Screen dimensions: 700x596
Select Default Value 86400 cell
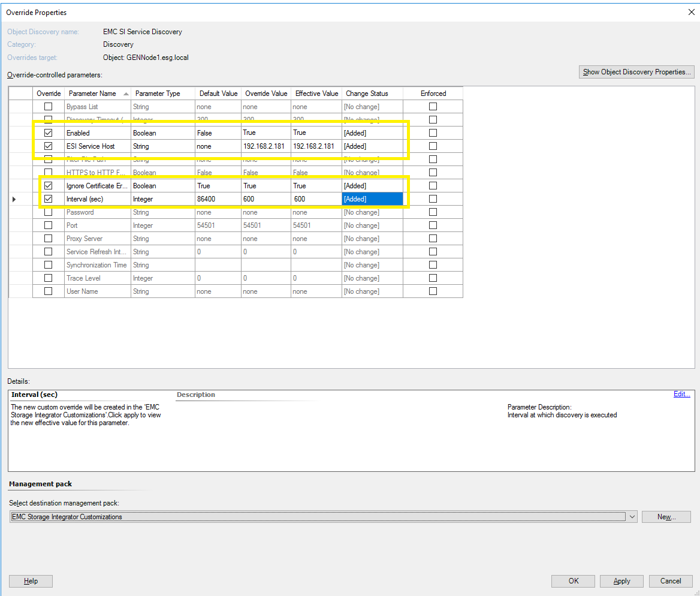(218, 199)
